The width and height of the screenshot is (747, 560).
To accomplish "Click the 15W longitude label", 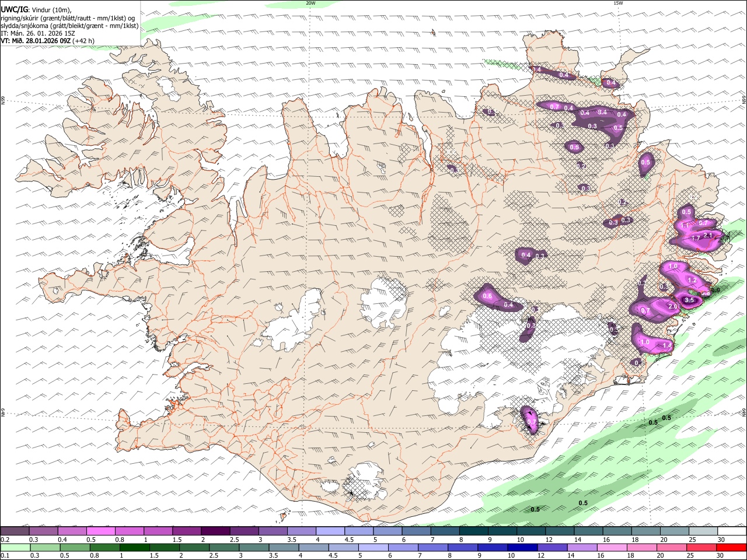I will pyautogui.click(x=619, y=3).
